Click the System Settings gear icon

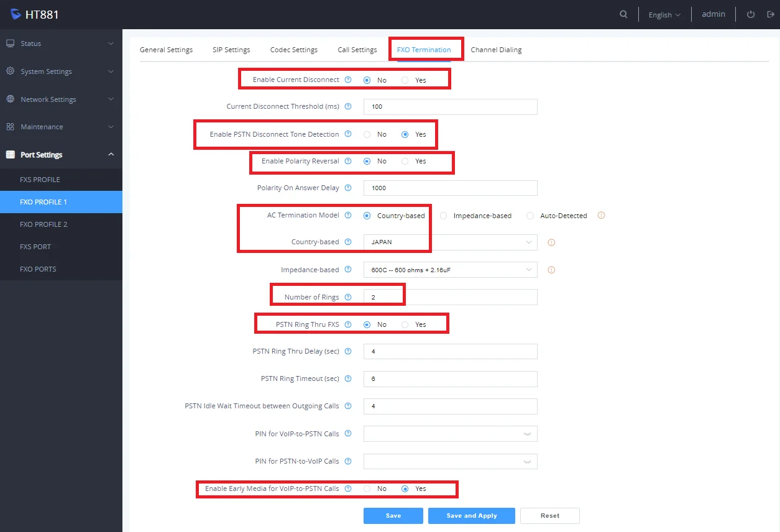click(x=10, y=71)
